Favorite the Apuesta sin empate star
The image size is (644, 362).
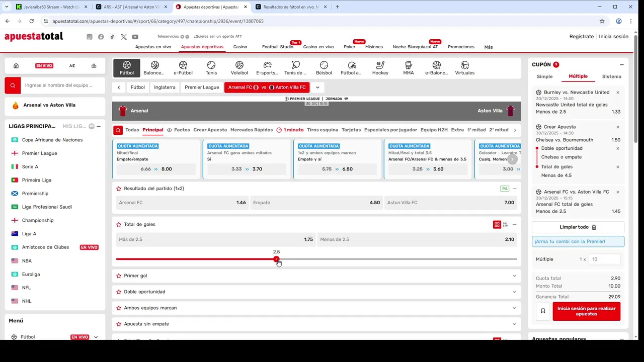(119, 324)
